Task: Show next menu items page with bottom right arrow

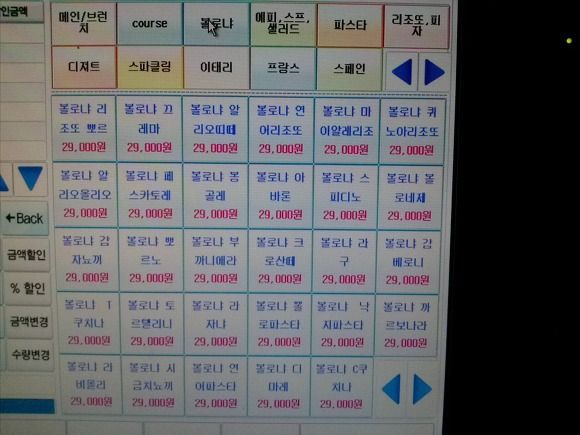Action: point(422,389)
